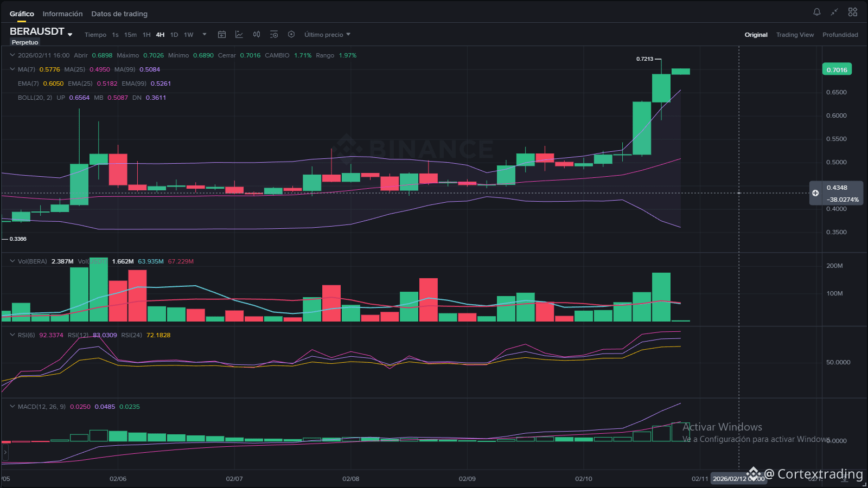Click the RSI(24) value 72.1828
The height and width of the screenshot is (488, 868).
(158, 335)
